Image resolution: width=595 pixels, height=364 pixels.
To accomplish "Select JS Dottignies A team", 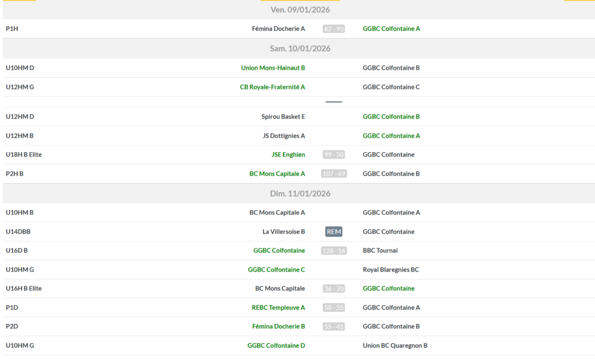I will point(284,136).
